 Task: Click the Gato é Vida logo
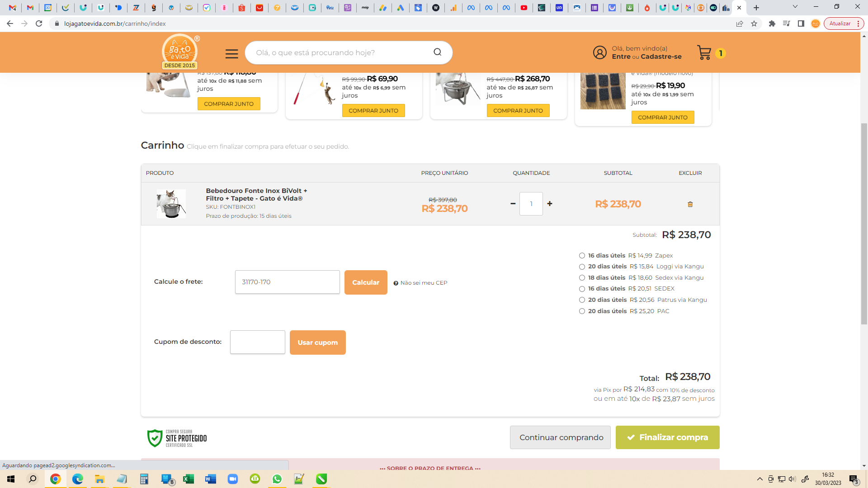(180, 52)
